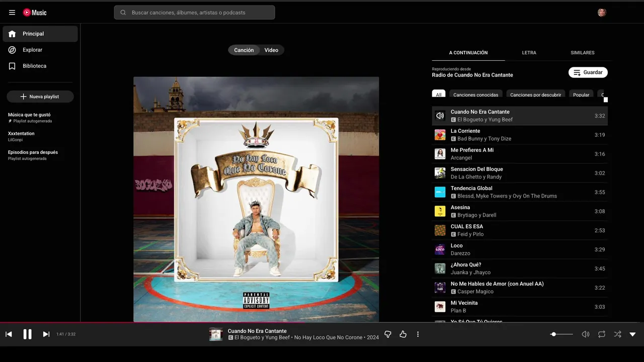Image resolution: width=644 pixels, height=362 pixels.
Task: Click the search magnifier icon
Action: click(x=123, y=13)
